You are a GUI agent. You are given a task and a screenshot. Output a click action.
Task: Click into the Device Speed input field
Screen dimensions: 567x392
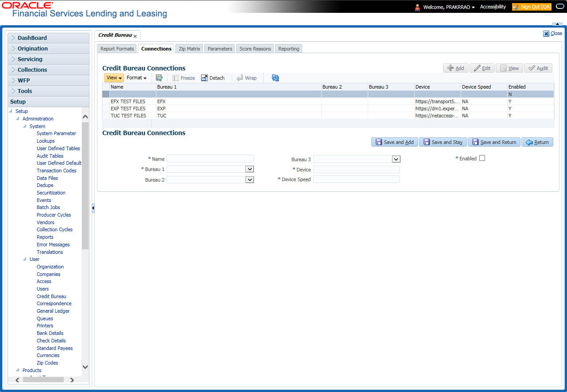tap(357, 179)
